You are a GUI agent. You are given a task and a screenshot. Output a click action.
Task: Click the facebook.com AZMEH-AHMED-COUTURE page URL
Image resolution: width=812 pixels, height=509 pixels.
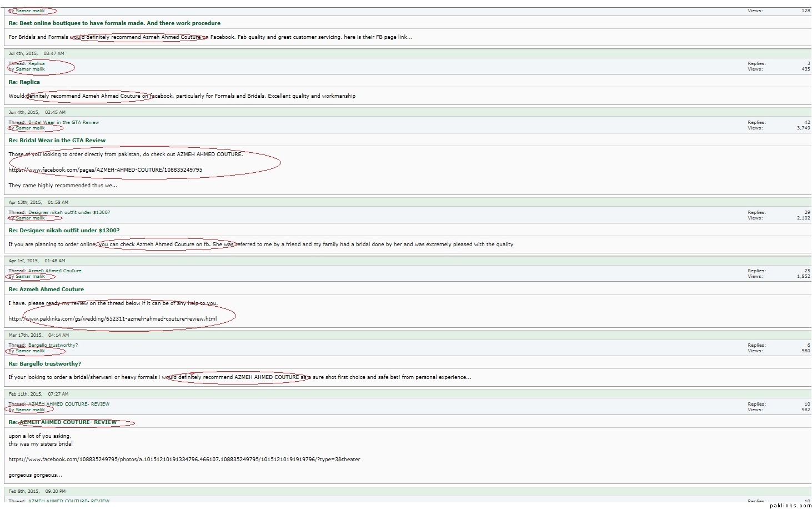106,170
